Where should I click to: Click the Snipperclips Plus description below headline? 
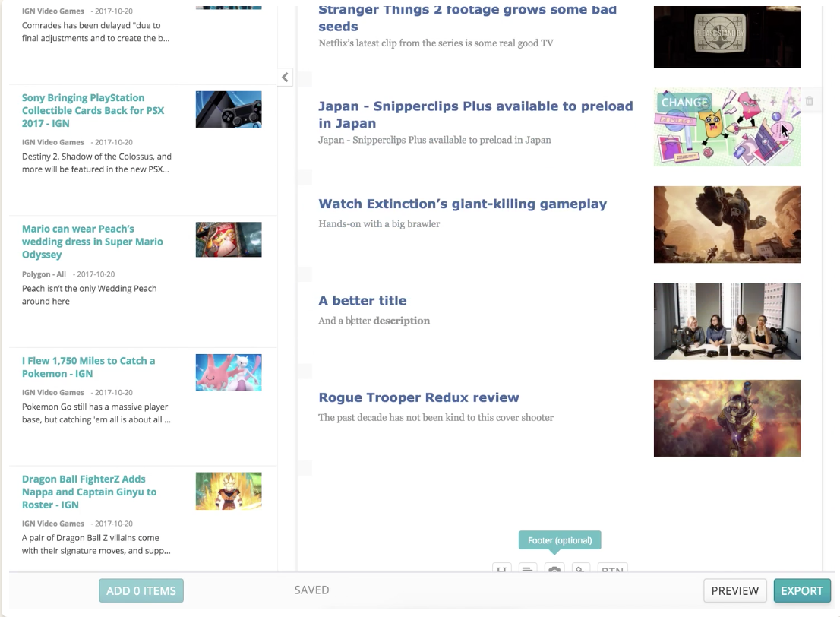click(x=434, y=140)
